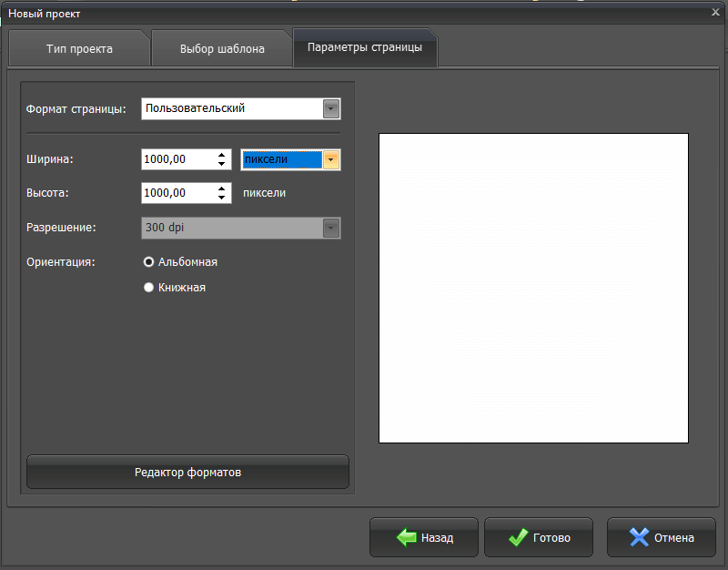
Task: Select the Книжная orientation radio button
Action: coord(148,288)
